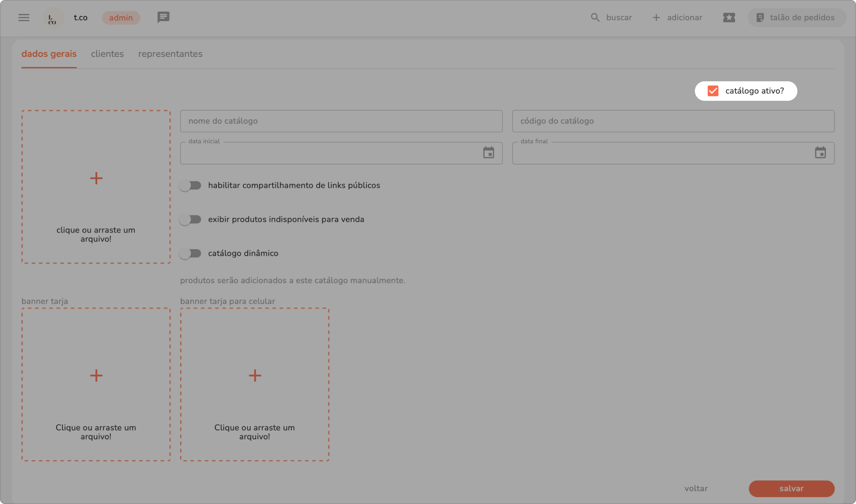Uncheck the catálogo ativo checkbox
Screen dimensions: 856x504
[713, 91]
